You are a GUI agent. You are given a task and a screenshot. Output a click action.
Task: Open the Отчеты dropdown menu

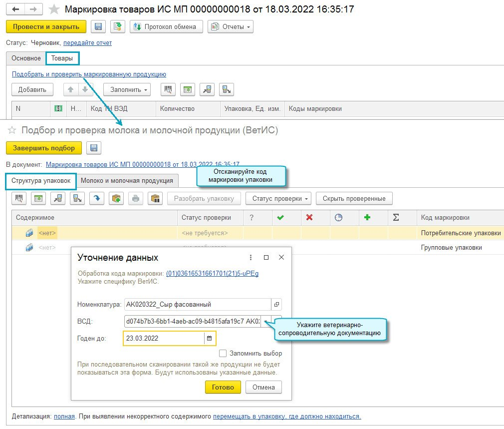(x=230, y=27)
